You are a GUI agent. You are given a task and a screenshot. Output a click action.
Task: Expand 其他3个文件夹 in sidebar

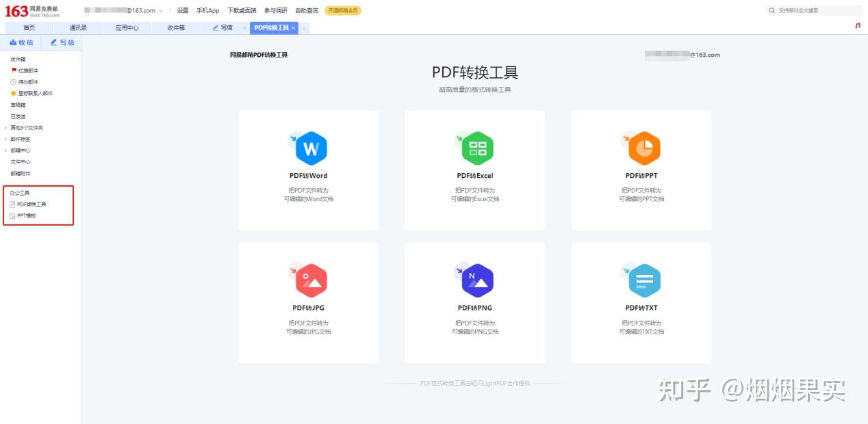pos(6,128)
